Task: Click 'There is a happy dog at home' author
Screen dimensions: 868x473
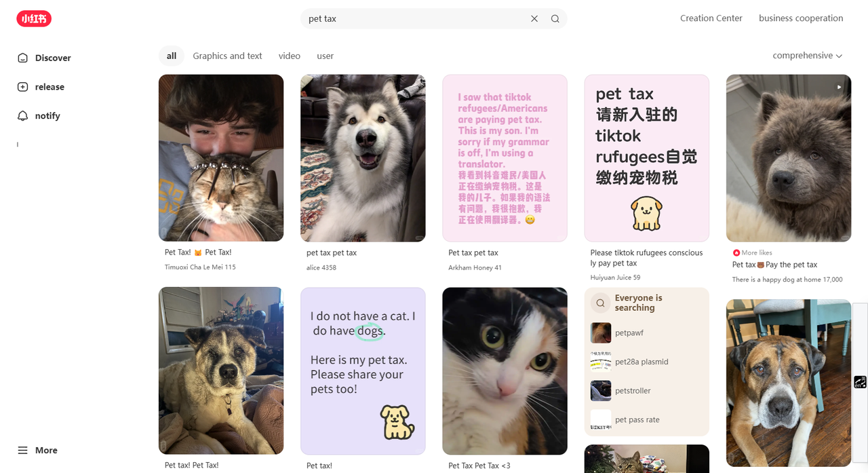Action: (787, 280)
